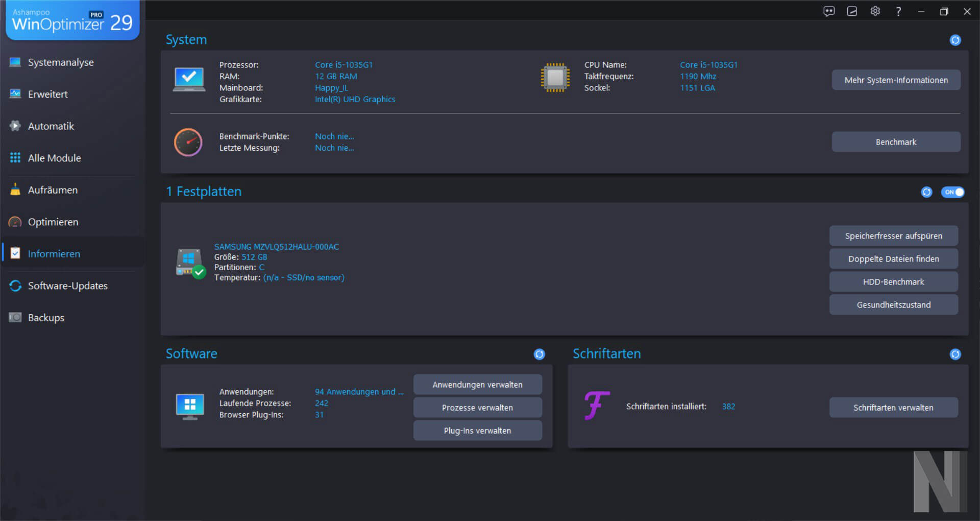Viewport: 980px width, 521px height.
Task: Open the help question mark
Action: pos(898,11)
